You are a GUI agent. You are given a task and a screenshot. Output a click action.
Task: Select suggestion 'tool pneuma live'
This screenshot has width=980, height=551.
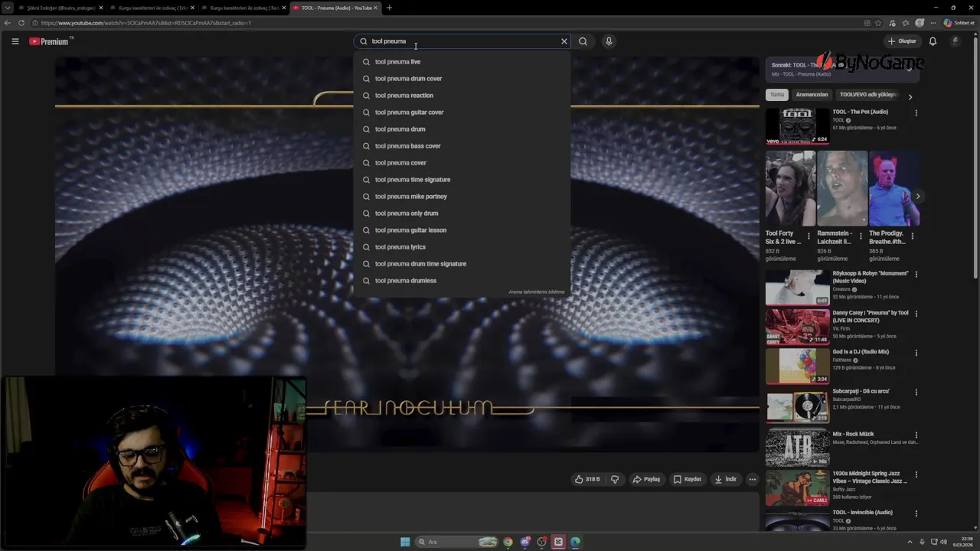click(462, 62)
